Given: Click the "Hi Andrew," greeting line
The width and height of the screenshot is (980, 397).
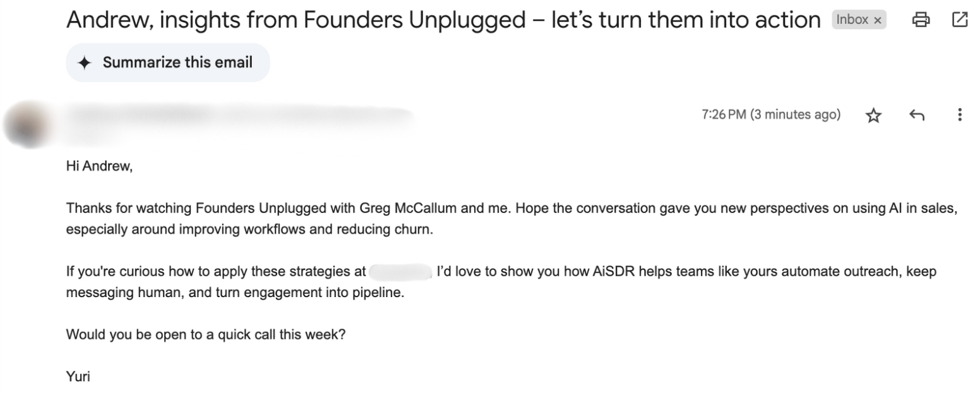Looking at the screenshot, I should (99, 168).
